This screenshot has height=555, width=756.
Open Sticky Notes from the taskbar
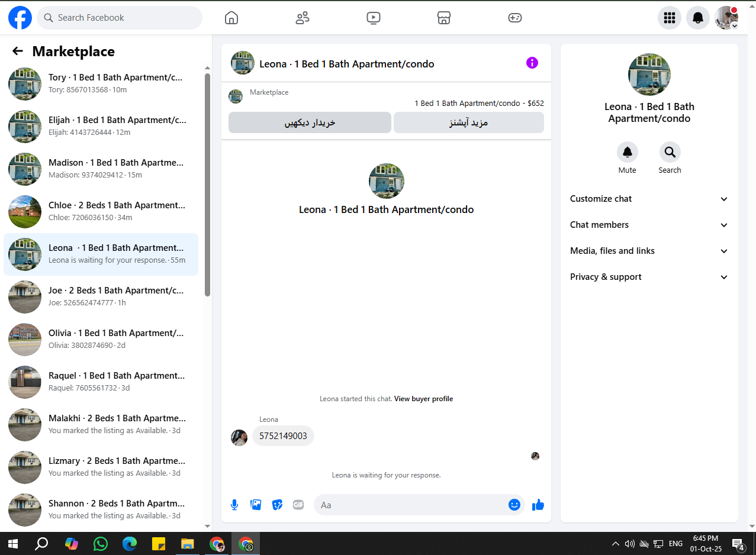point(159,544)
